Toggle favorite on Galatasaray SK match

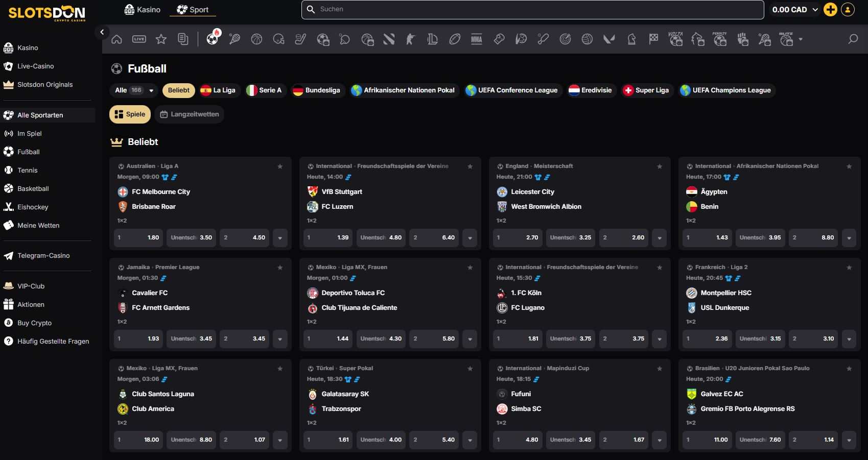tap(470, 369)
